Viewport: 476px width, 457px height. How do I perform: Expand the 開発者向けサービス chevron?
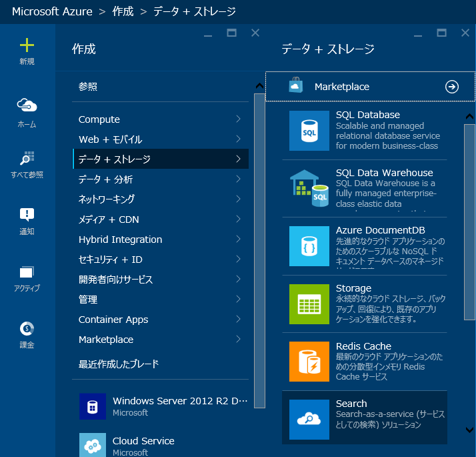coord(238,279)
